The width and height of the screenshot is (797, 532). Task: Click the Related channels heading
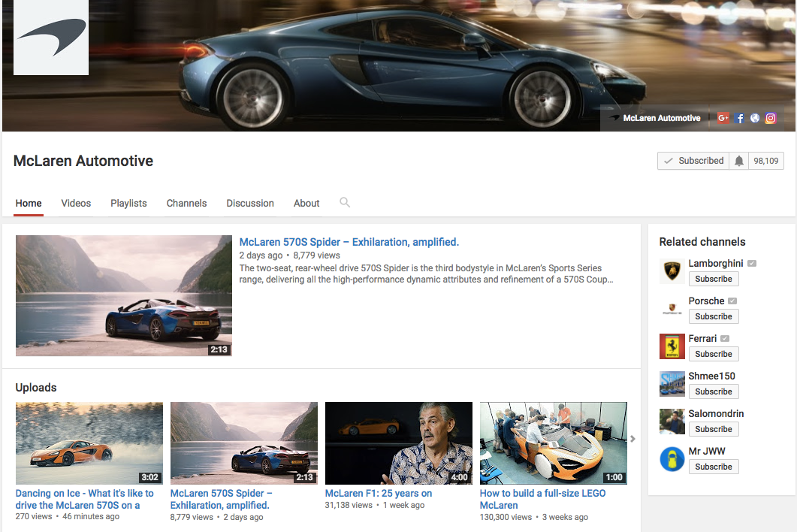pyautogui.click(x=702, y=242)
